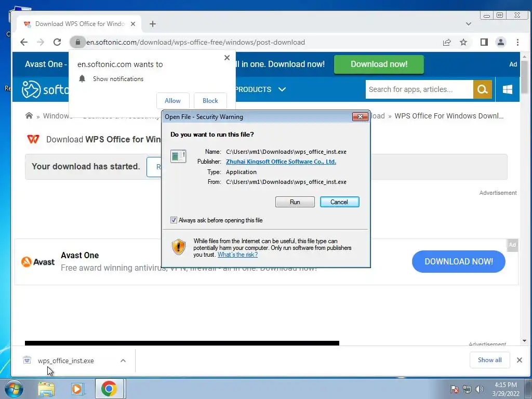Dismiss the notification permission popup

227,58
